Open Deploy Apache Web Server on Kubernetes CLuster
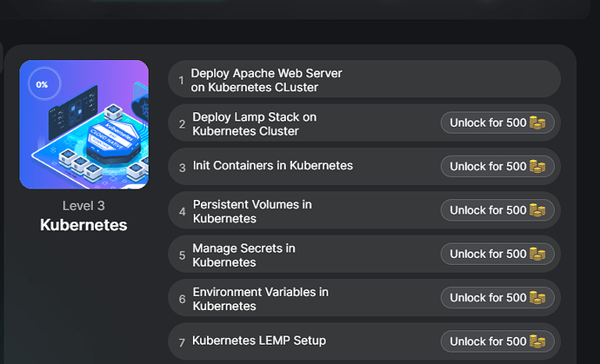This screenshot has width=600, height=364. click(x=364, y=80)
